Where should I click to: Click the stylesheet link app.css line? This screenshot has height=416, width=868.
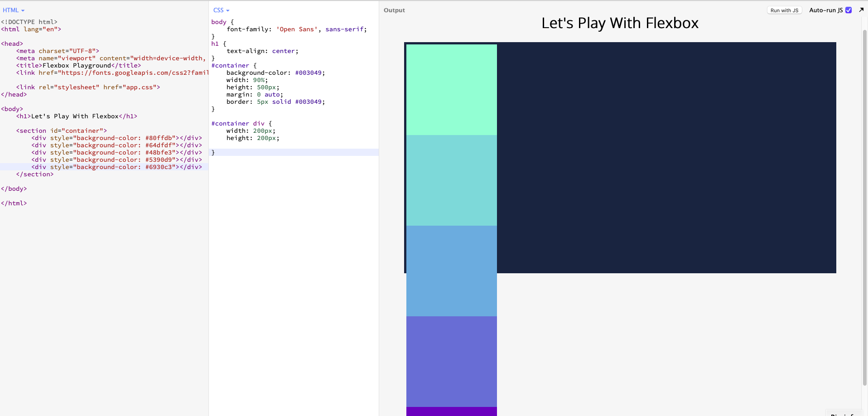pos(88,87)
